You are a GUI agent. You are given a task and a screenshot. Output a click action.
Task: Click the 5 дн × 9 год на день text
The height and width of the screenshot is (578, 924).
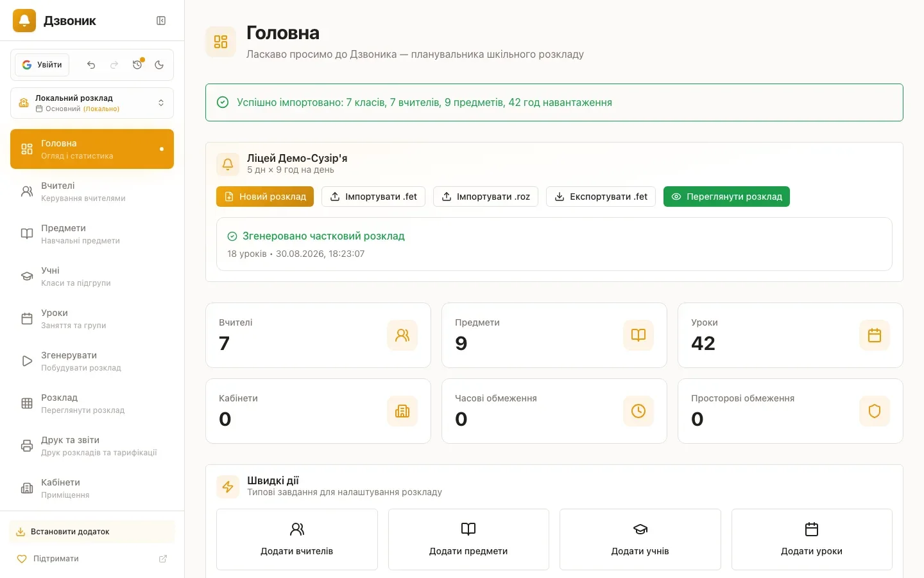291,170
